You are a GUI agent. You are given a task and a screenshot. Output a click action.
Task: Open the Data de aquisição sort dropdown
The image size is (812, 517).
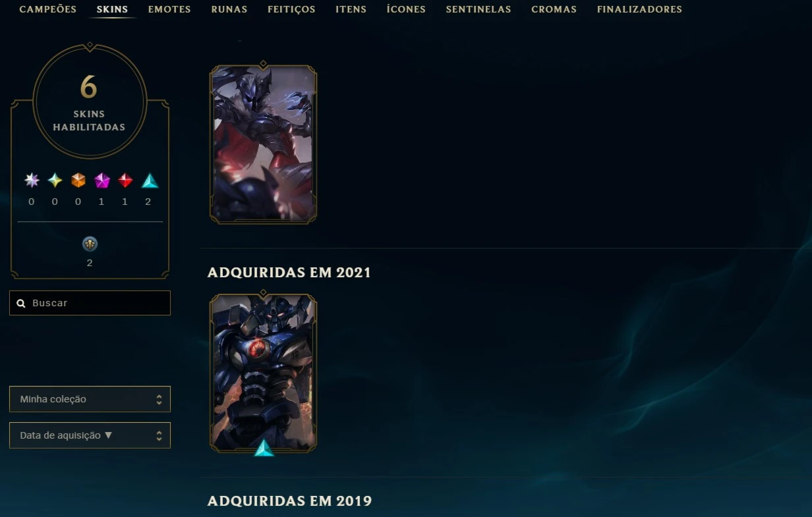[90, 435]
